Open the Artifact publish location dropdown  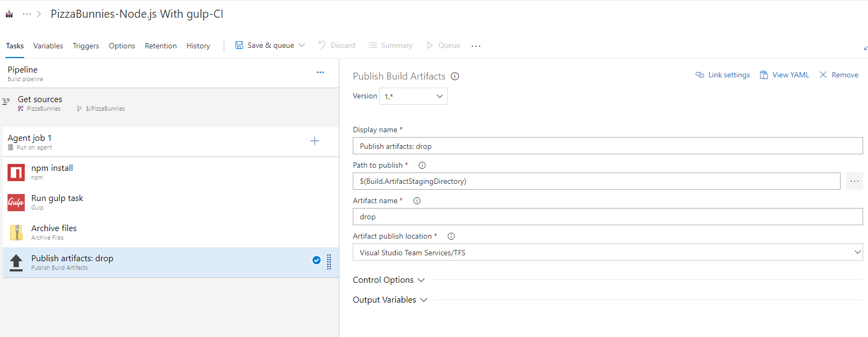pyautogui.click(x=608, y=252)
